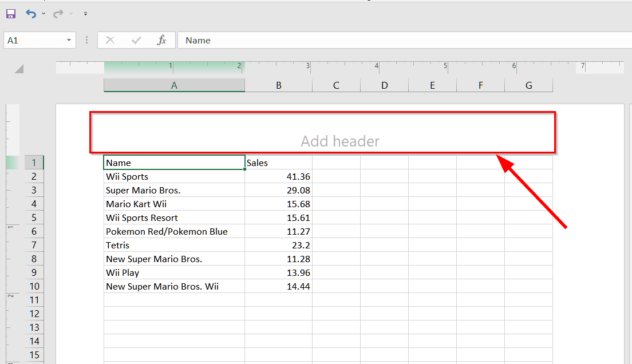Click the Enter checkmark icon in formula bar
Screen dimensions: 632x364
pos(136,40)
